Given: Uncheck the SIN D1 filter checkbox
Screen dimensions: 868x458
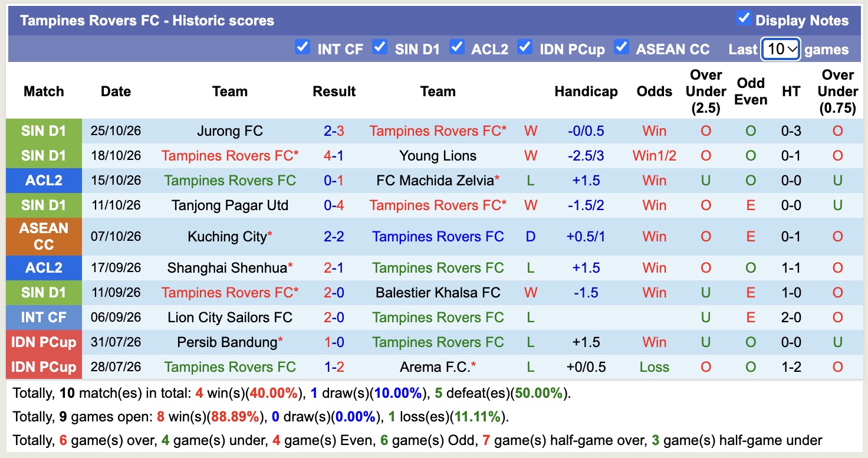Looking at the screenshot, I should tap(380, 47).
